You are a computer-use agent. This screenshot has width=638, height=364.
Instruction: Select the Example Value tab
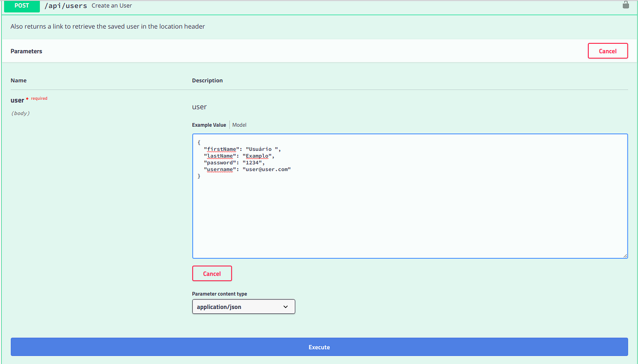click(x=209, y=124)
